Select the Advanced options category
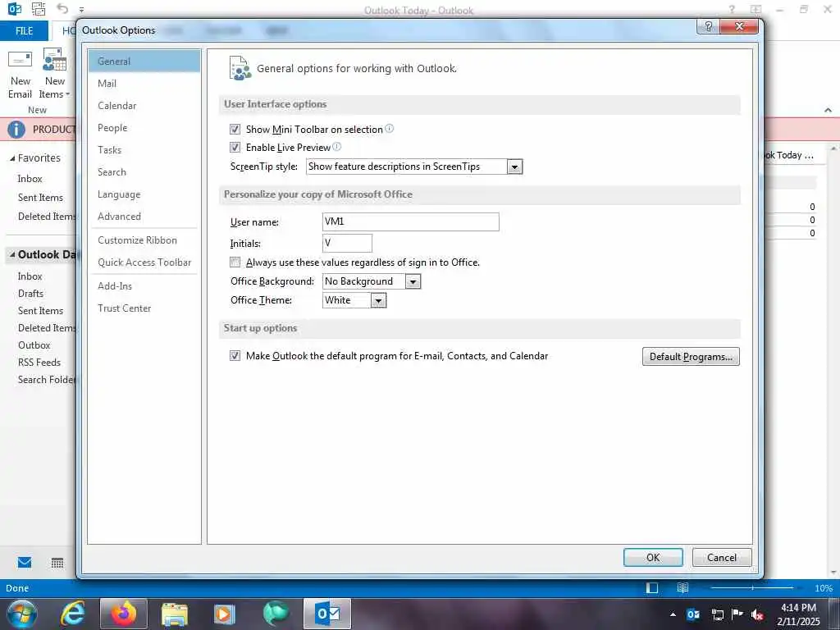The image size is (840, 630). [144, 216]
